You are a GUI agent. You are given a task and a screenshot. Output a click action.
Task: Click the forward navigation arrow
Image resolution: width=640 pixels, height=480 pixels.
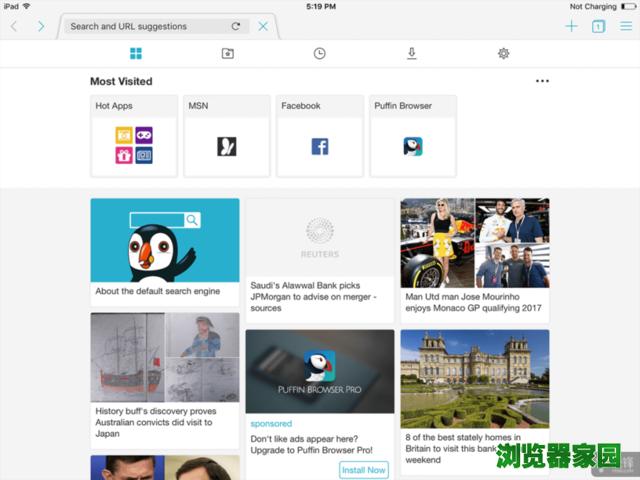tap(41, 26)
